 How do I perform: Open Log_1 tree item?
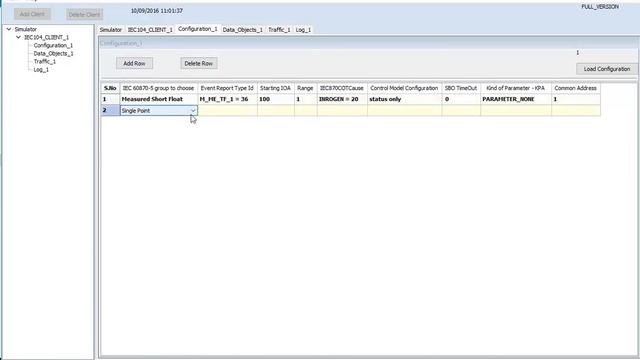(x=41, y=70)
